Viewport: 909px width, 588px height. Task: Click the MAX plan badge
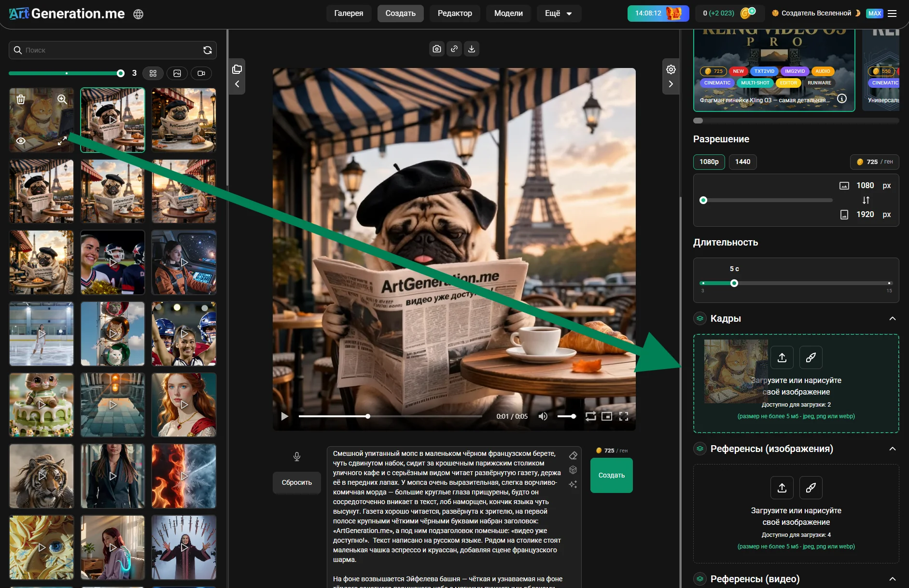tap(875, 14)
